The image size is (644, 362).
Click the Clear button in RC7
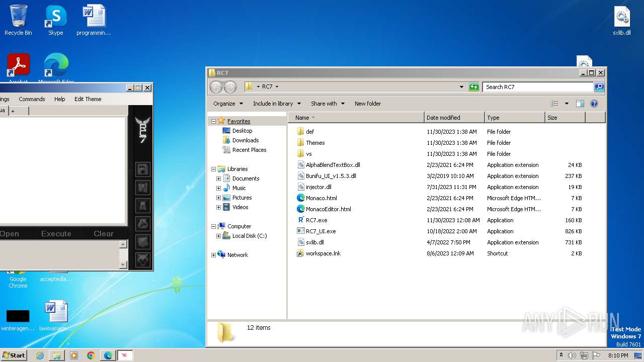[x=104, y=233]
